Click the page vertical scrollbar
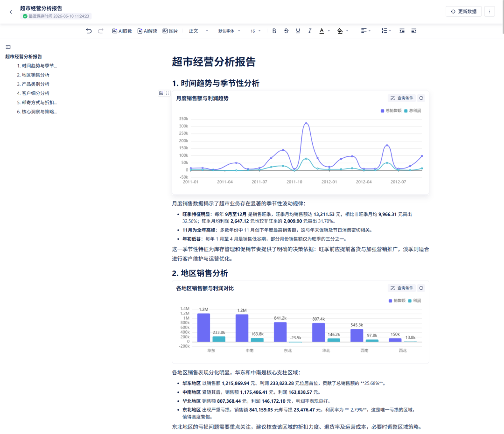 [503, 17]
